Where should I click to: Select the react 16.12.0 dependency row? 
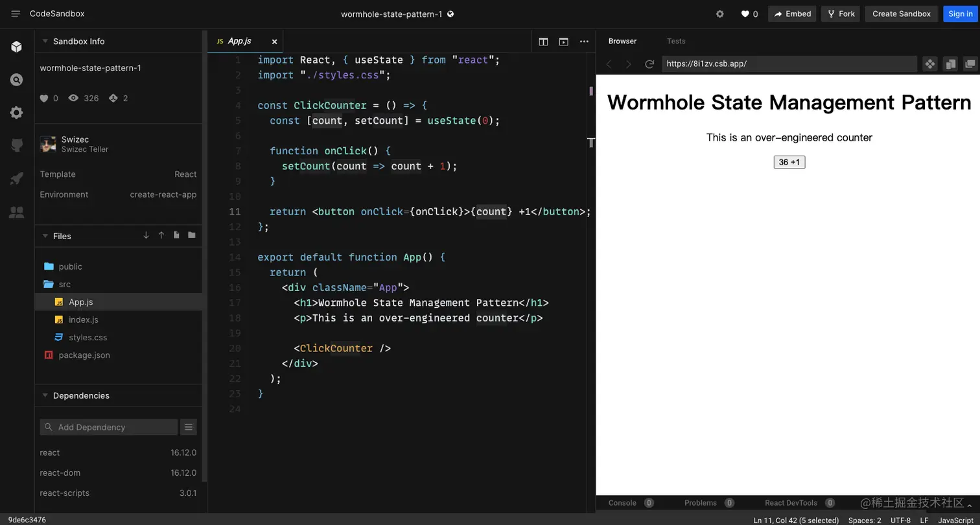(x=118, y=452)
